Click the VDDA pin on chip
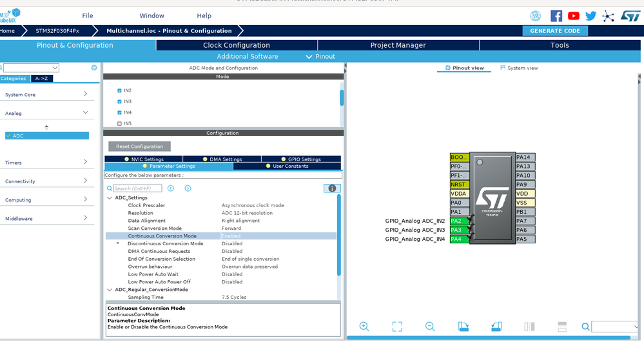The height and width of the screenshot is (344, 644). [x=460, y=193]
